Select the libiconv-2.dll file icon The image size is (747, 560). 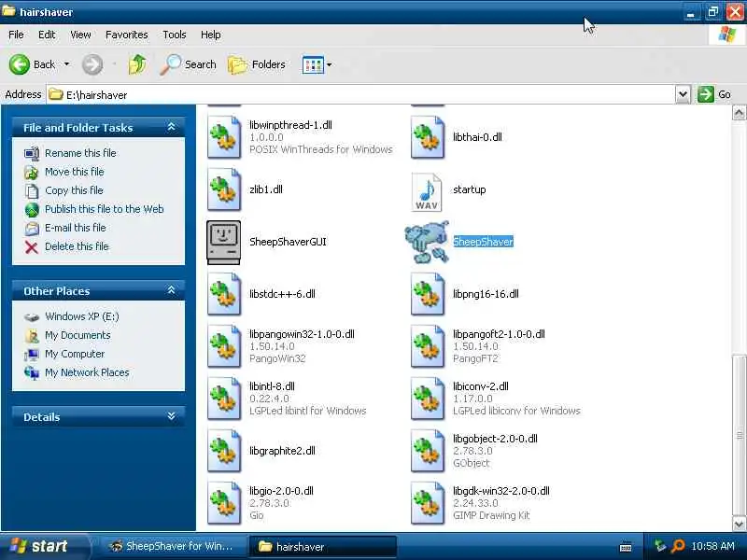(428, 399)
